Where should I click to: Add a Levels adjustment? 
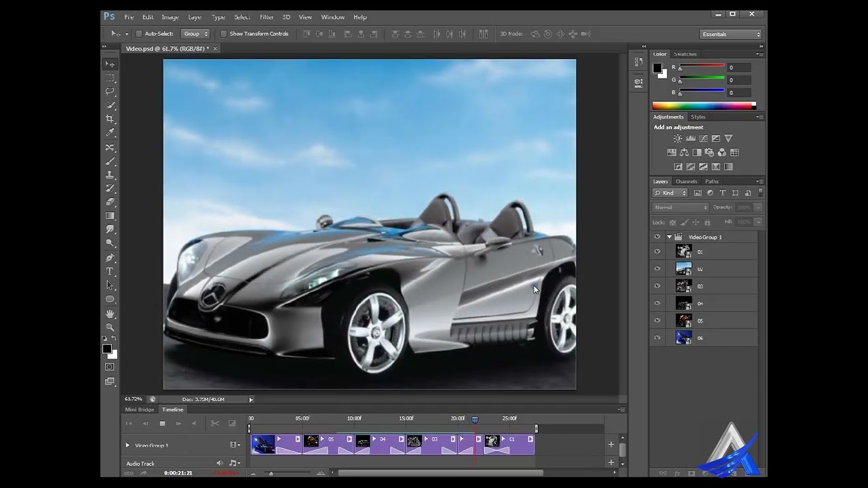690,138
